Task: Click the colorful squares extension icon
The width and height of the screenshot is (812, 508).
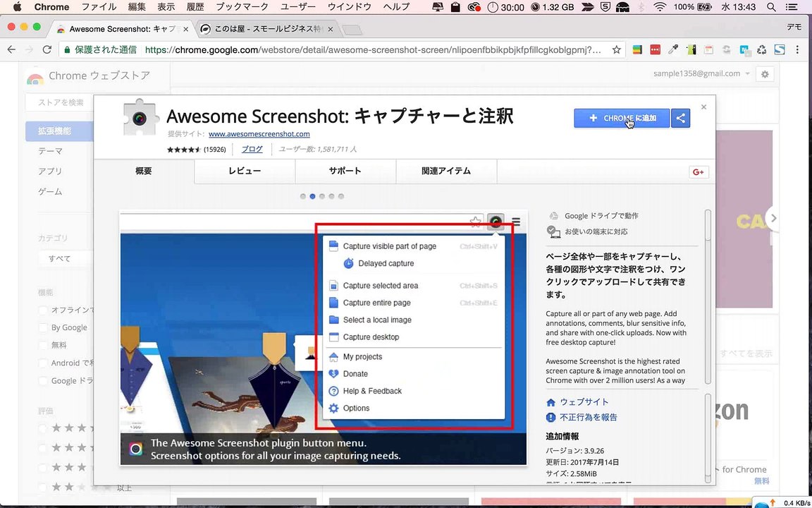Action: coord(637,50)
